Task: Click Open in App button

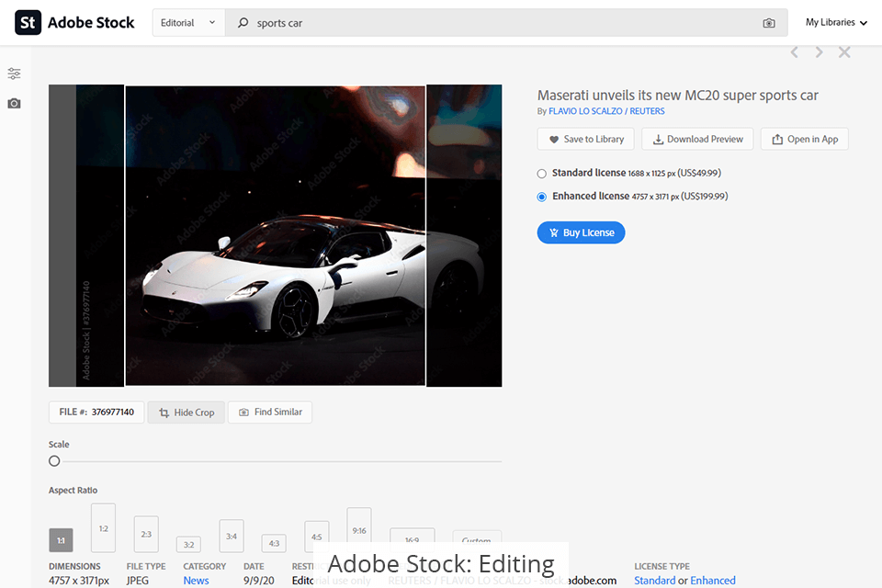Action: click(805, 139)
